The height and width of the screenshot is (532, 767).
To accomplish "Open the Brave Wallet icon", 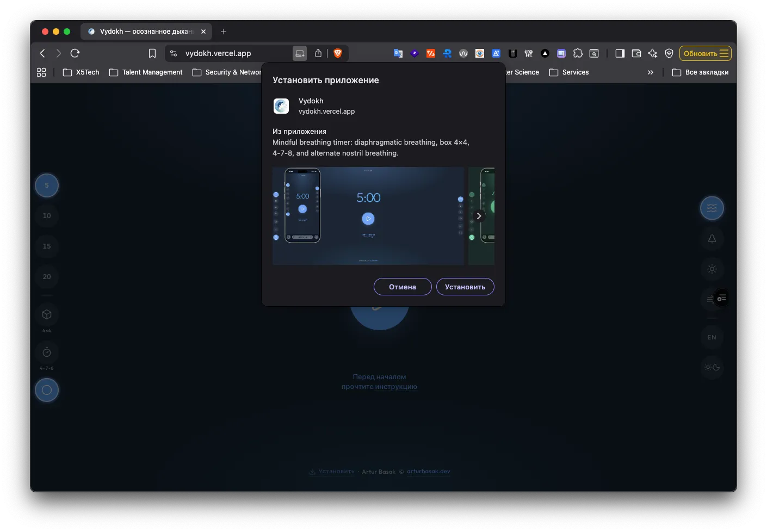I will coord(636,53).
